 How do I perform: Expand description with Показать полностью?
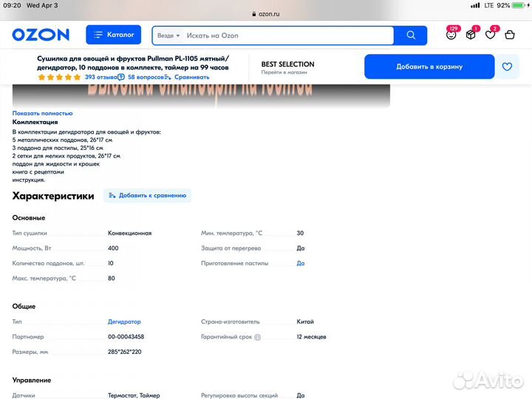pos(42,113)
